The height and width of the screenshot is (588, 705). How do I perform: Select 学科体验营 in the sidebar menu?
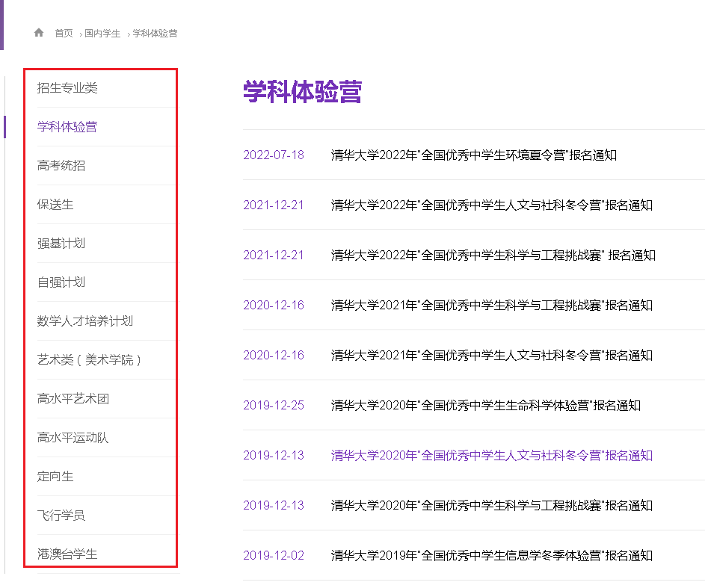pyautogui.click(x=67, y=127)
